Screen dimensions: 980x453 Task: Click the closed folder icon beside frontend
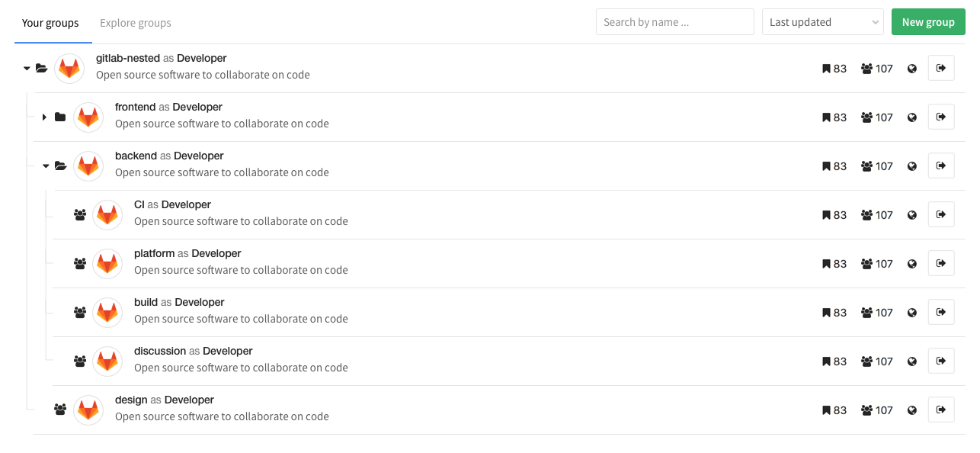(60, 117)
